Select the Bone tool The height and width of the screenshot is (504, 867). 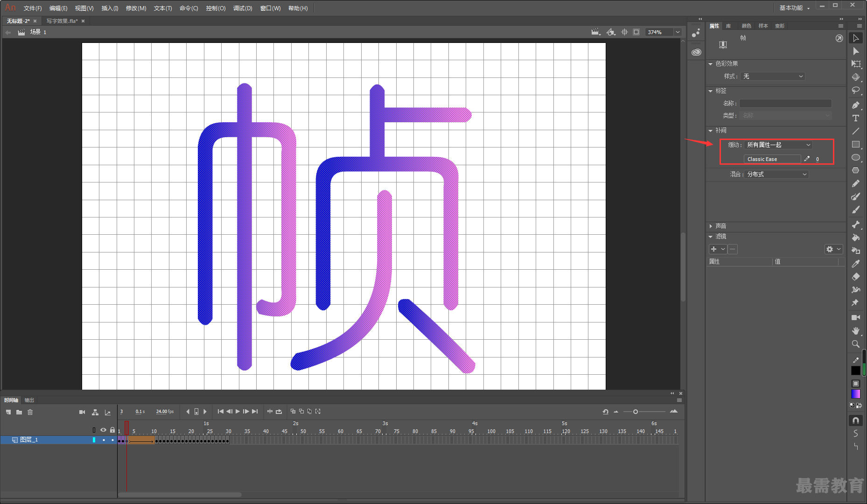pos(855,224)
